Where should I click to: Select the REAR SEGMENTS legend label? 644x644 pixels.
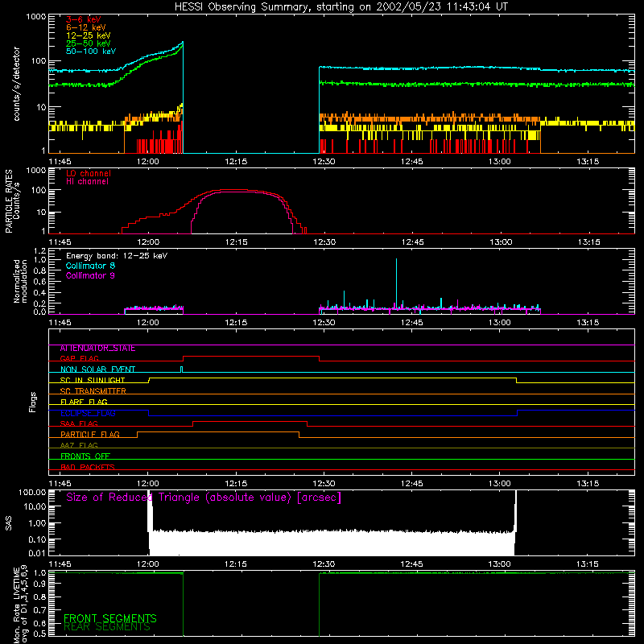click(107, 627)
